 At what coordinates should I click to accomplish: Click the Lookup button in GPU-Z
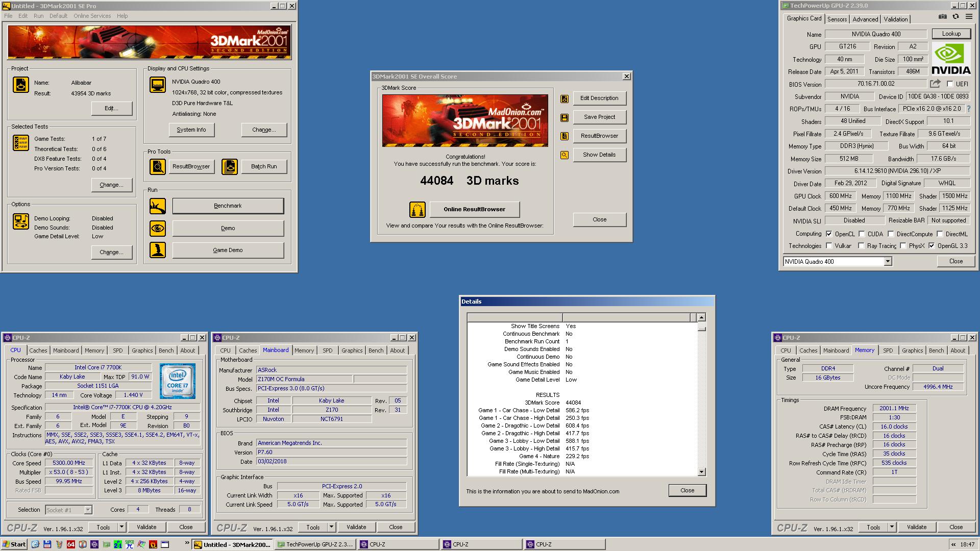(x=951, y=34)
